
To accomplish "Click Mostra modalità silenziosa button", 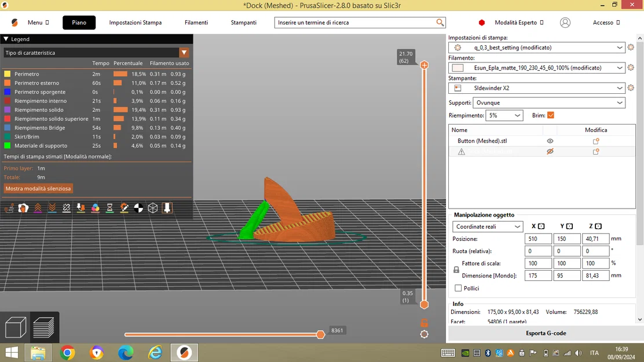I will pyautogui.click(x=38, y=189).
